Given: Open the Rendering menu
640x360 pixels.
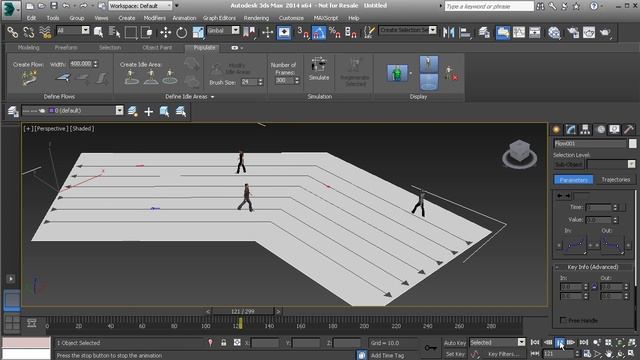Looking at the screenshot, I should (256, 18).
